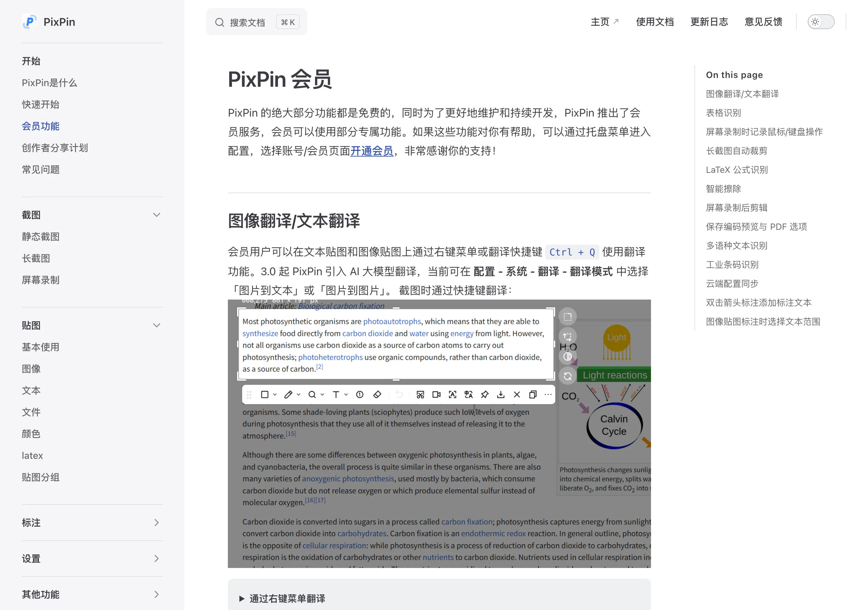Jump to LaTeX 公式识别 in On this page

[737, 170]
